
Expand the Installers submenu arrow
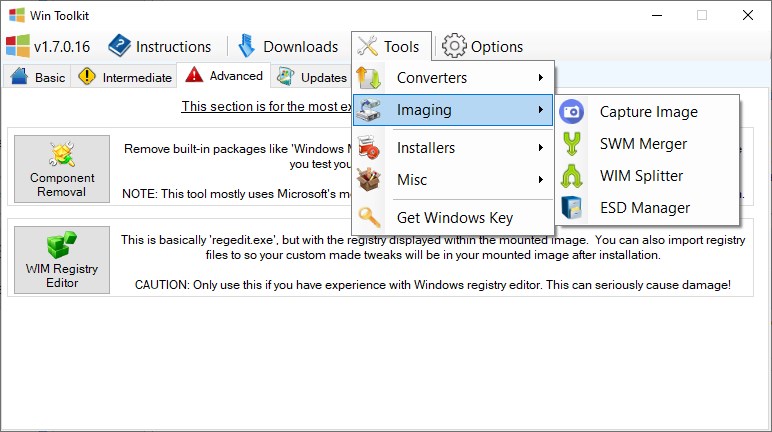[541, 148]
